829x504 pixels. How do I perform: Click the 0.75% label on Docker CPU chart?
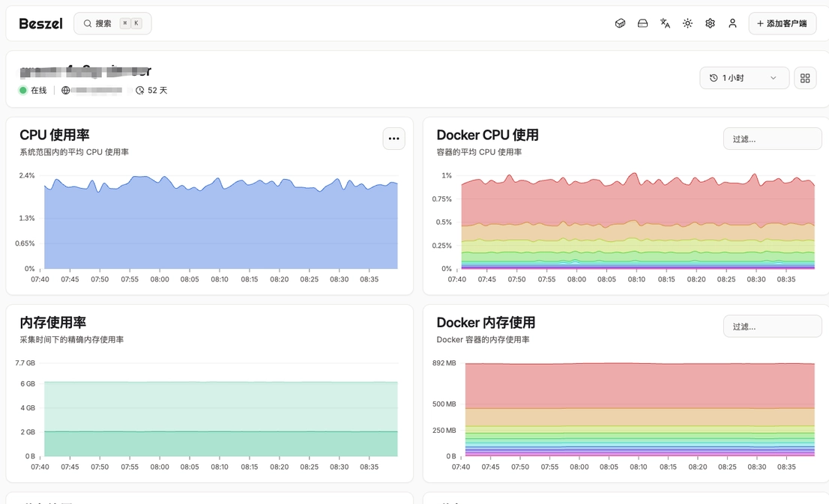coord(441,199)
